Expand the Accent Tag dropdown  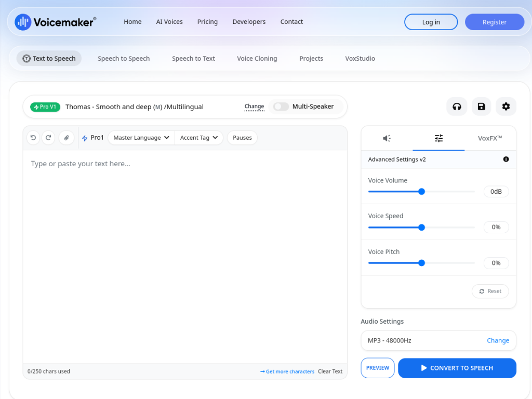[x=199, y=138]
